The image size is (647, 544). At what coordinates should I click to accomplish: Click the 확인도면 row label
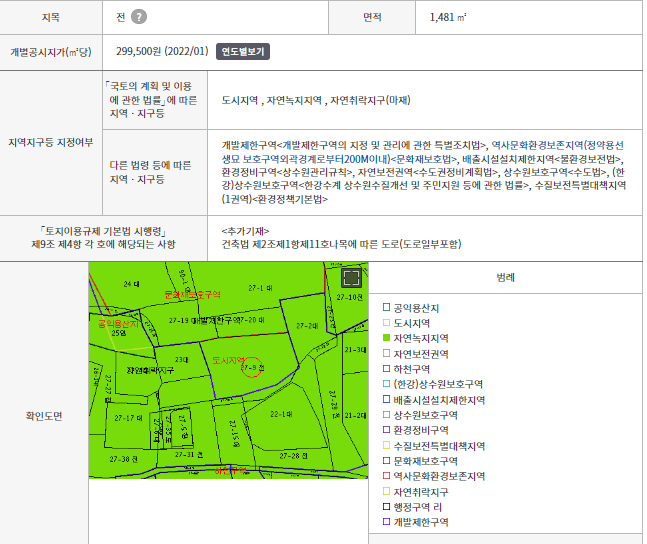click(x=44, y=416)
